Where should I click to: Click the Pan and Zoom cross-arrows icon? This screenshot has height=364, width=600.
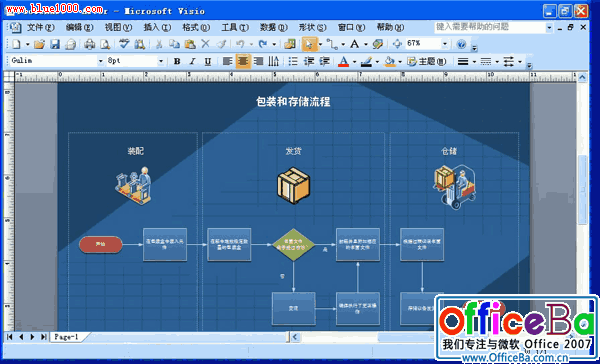pyautogui.click(x=397, y=44)
